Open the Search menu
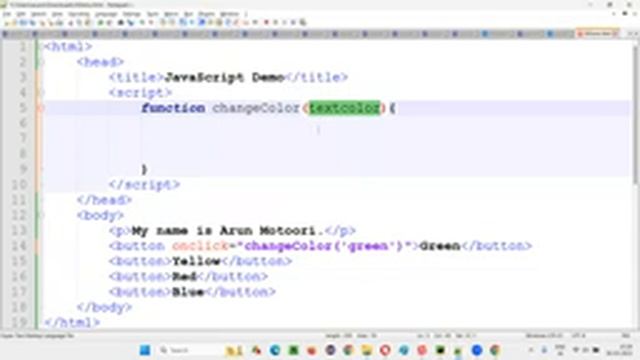Screen dimensions: 640x360 [39, 14]
